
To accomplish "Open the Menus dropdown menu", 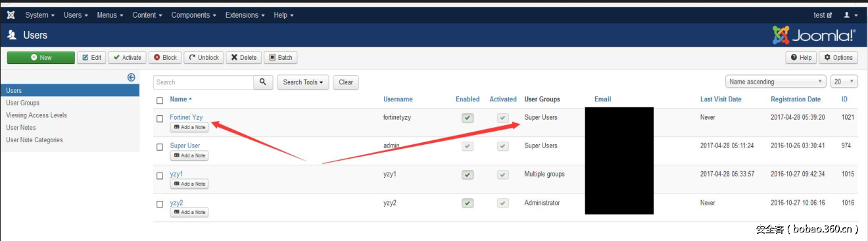I will pyautogui.click(x=110, y=14).
